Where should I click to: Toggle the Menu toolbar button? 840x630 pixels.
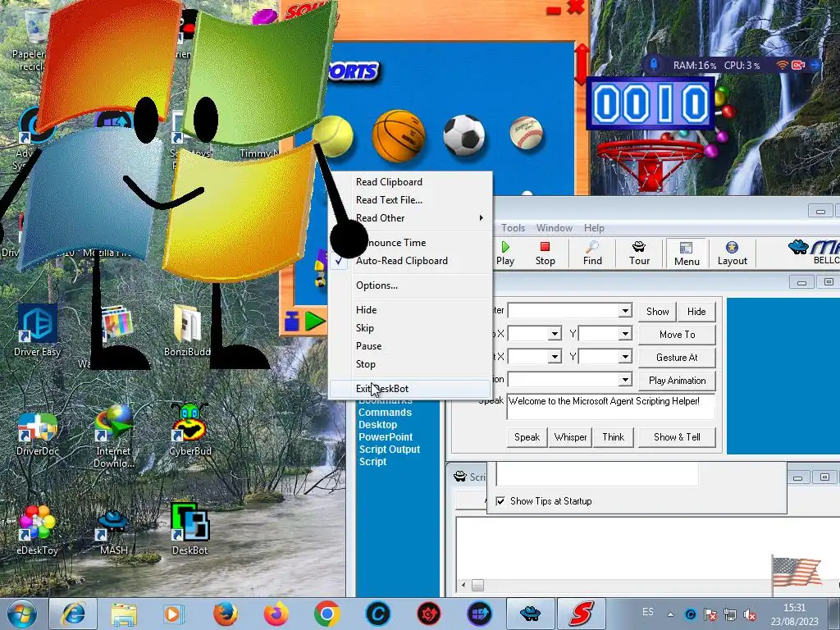coord(687,253)
